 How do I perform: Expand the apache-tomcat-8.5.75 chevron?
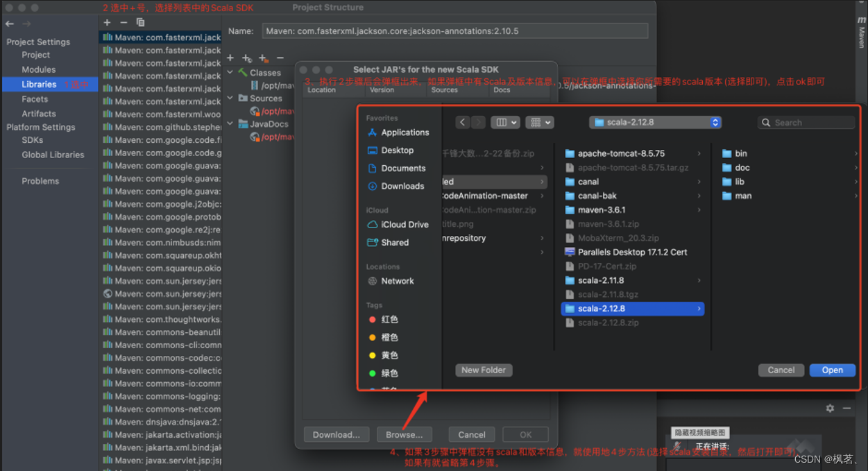coord(699,154)
